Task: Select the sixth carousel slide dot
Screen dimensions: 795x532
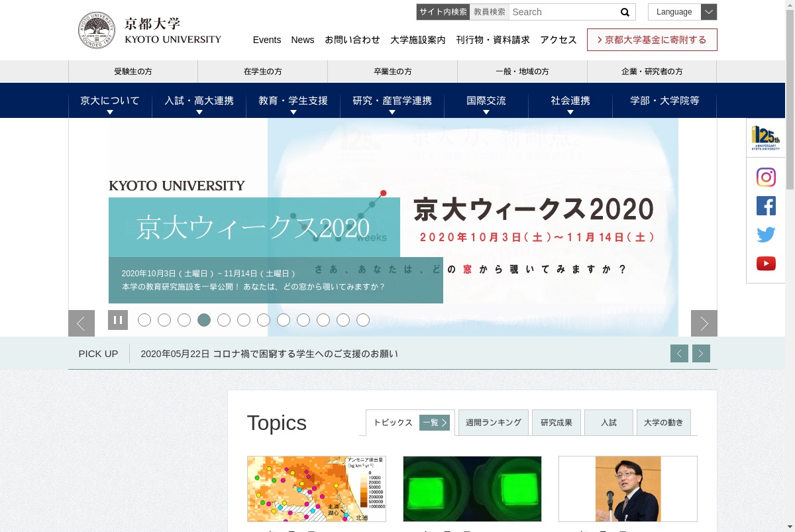Action: 244,320
